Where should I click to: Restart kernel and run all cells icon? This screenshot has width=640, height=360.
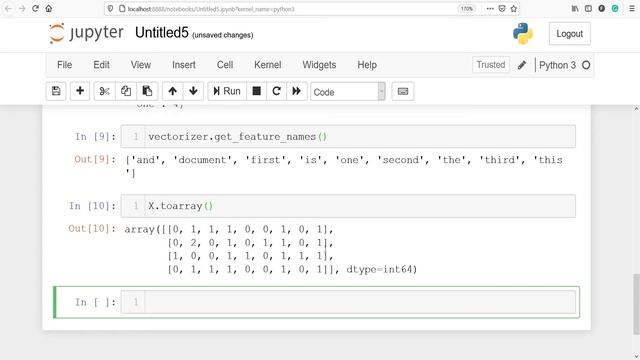[x=297, y=91]
